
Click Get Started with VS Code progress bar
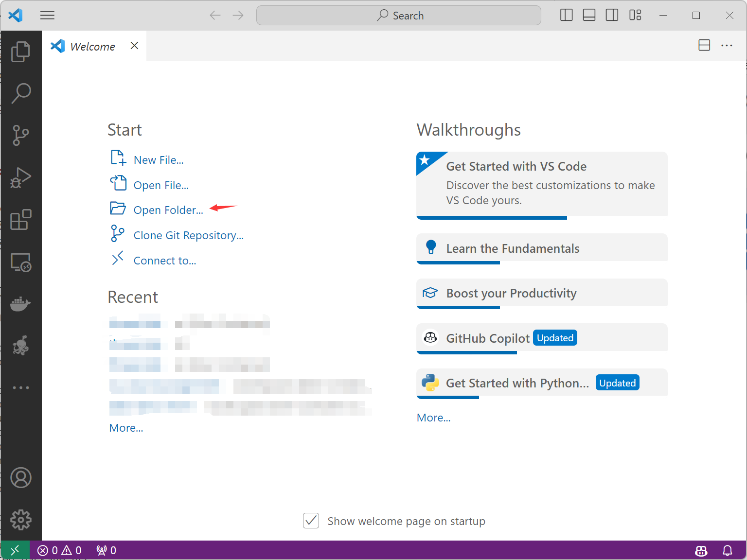click(492, 218)
